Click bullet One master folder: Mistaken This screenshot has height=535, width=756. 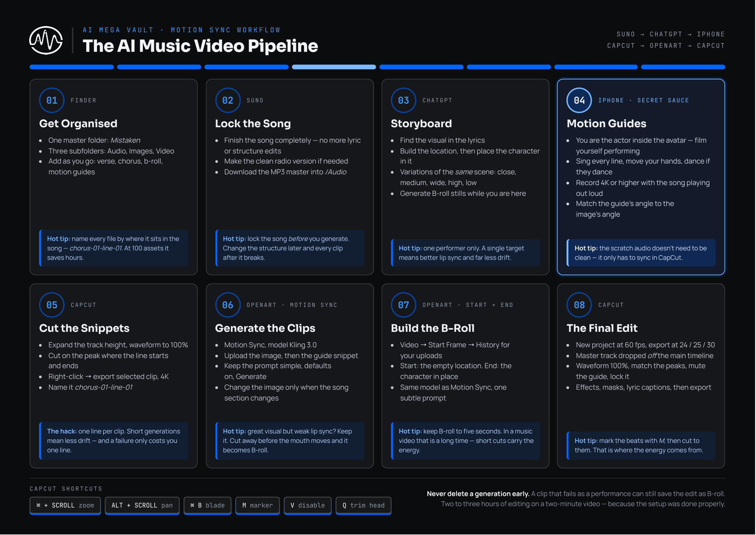(94, 141)
